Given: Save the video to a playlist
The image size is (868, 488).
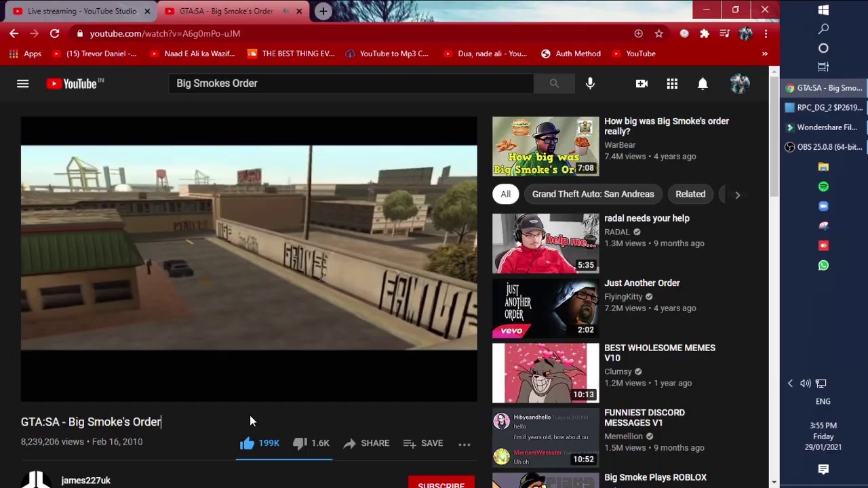Looking at the screenshot, I should tap(423, 443).
